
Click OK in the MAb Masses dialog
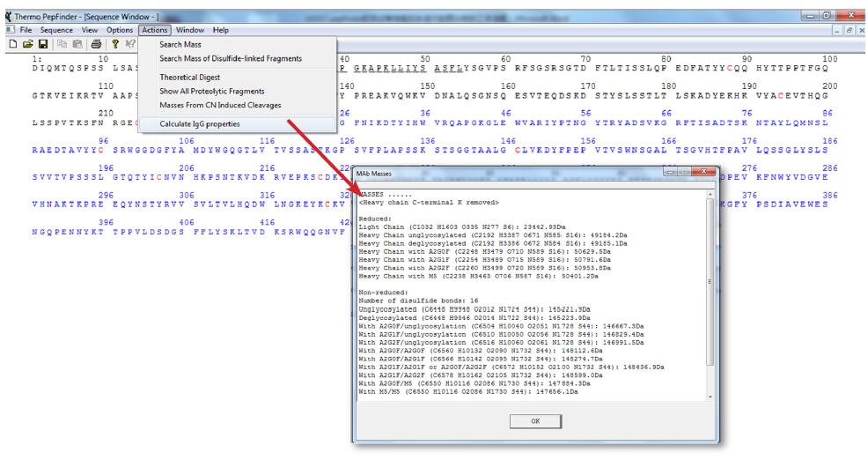tap(535, 421)
